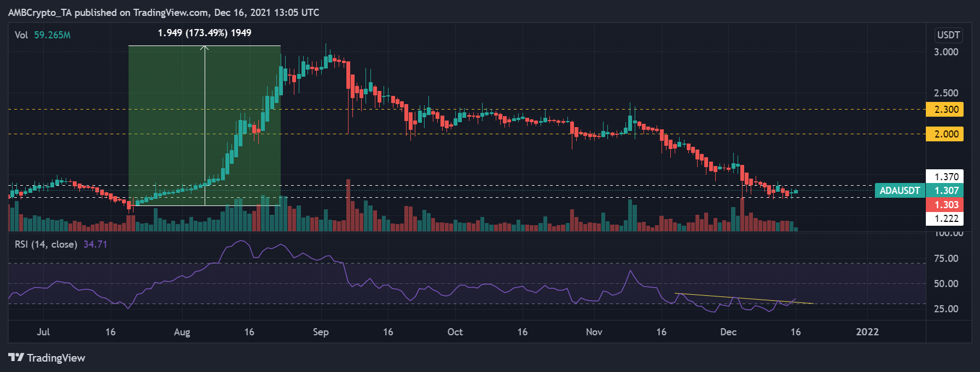The image size is (980, 372).
Task: Click the RSI 25.00 axis tick
Action: [x=946, y=309]
